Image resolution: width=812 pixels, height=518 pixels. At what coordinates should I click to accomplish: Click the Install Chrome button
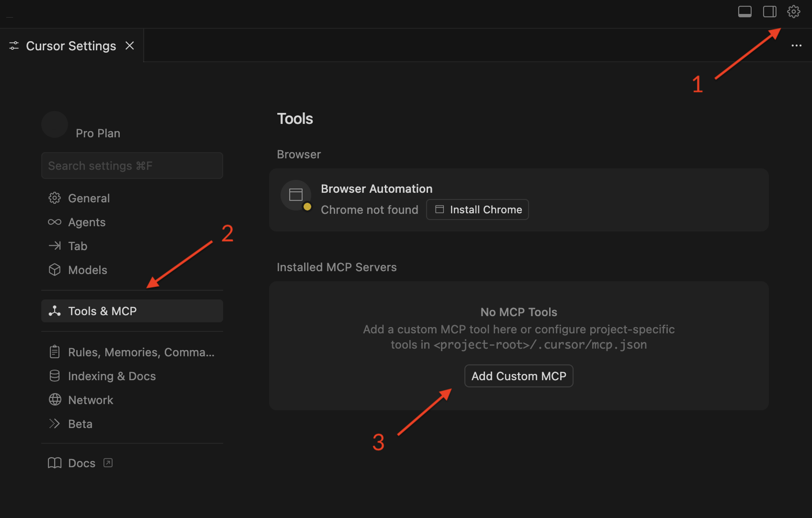477,210
